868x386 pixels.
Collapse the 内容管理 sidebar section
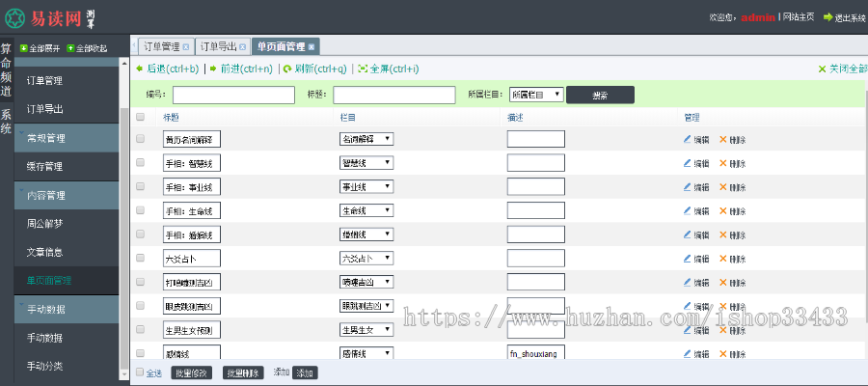point(67,196)
